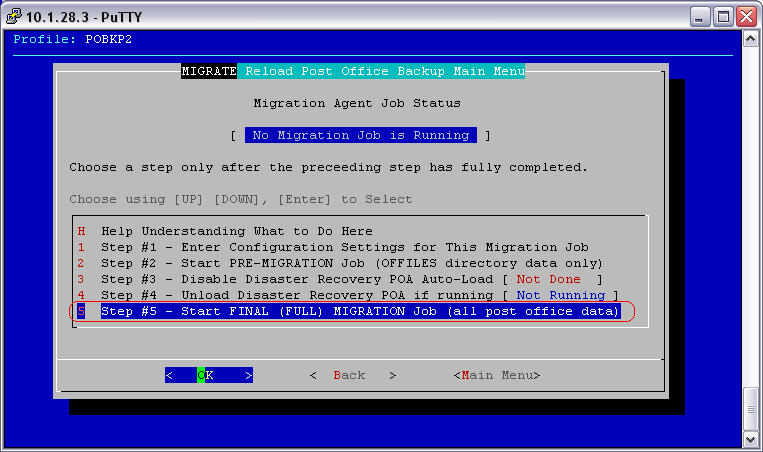The image size is (763, 452).
Task: Select Step #4 Unload Disaster Recovery POA
Action: (347, 295)
